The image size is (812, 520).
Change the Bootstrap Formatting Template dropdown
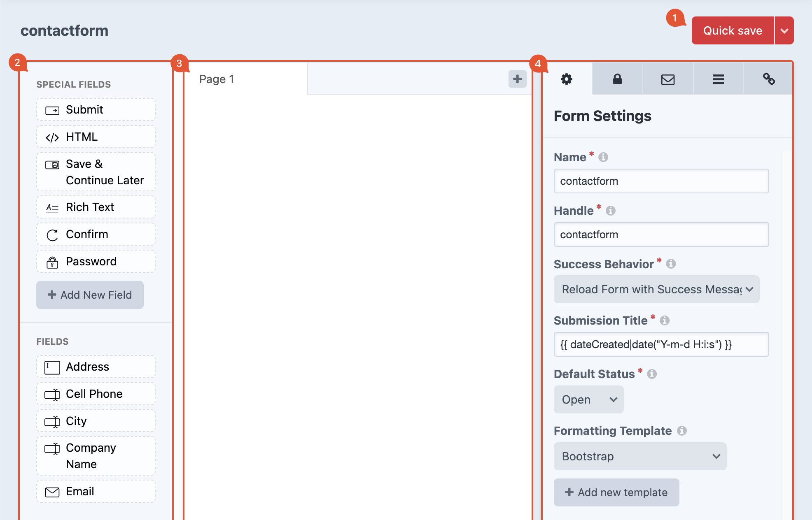point(640,456)
